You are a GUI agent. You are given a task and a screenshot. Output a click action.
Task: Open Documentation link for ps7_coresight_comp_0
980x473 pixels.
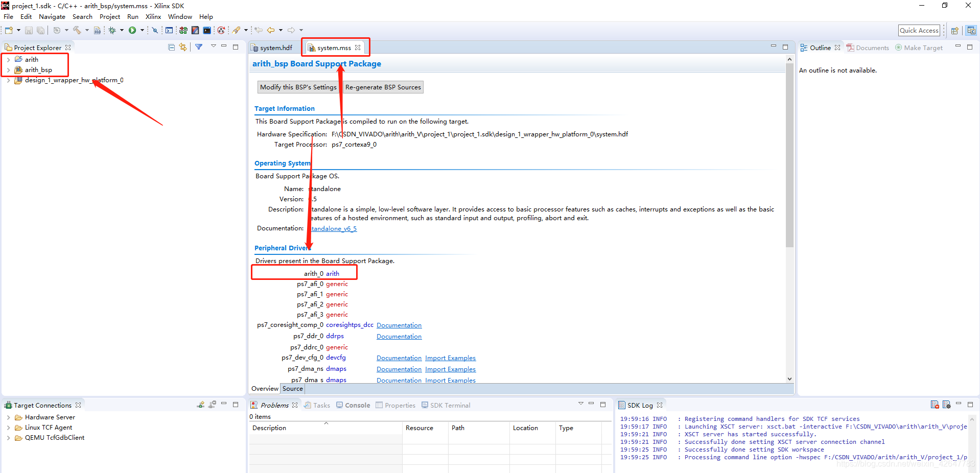pyautogui.click(x=399, y=325)
